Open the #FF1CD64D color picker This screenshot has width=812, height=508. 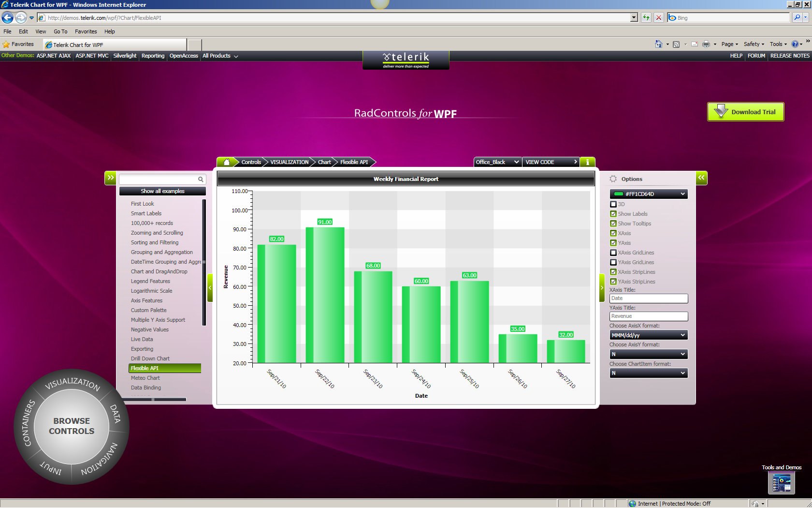(649, 194)
